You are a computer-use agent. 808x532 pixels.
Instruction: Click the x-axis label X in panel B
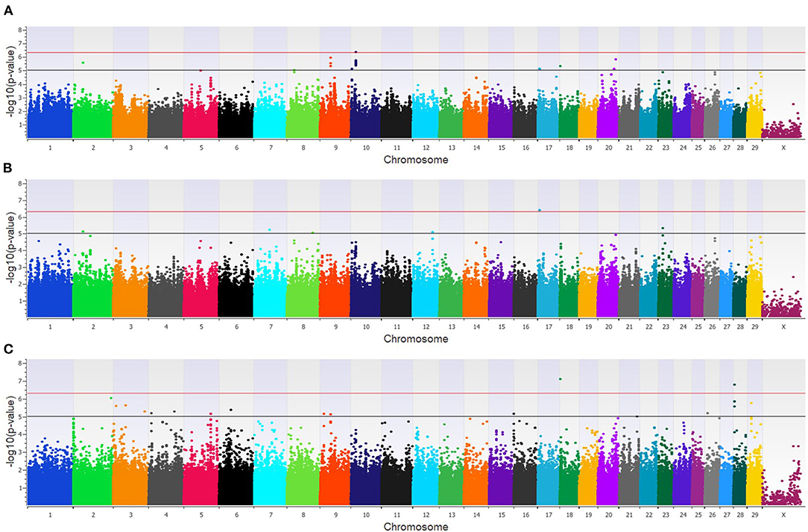[x=783, y=327]
